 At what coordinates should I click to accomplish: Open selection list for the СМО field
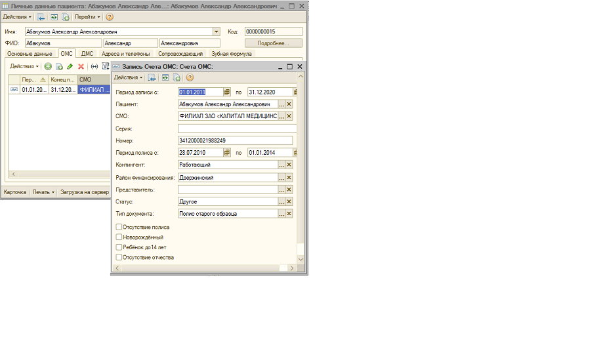click(x=281, y=116)
